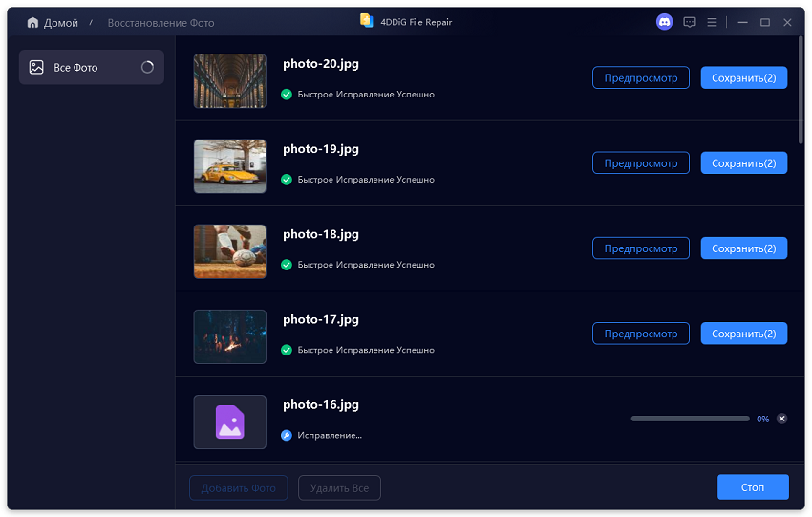Click the vertical scrollbar of photo list
The image size is (812, 517).
801,91
